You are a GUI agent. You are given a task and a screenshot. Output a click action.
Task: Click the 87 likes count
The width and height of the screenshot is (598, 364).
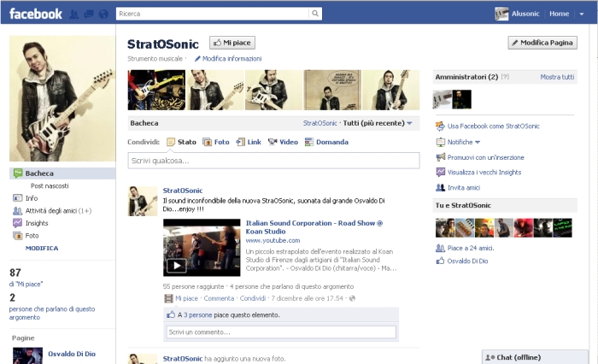tap(15, 273)
